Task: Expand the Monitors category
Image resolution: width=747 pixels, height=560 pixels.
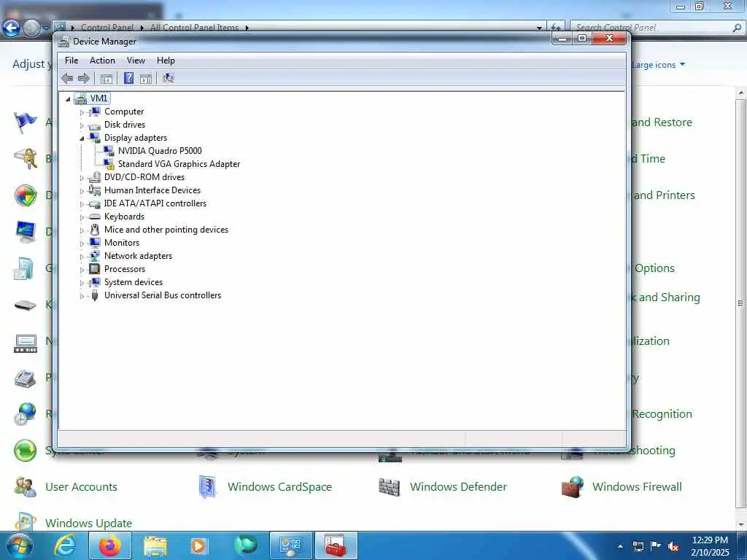Action: 82,244
